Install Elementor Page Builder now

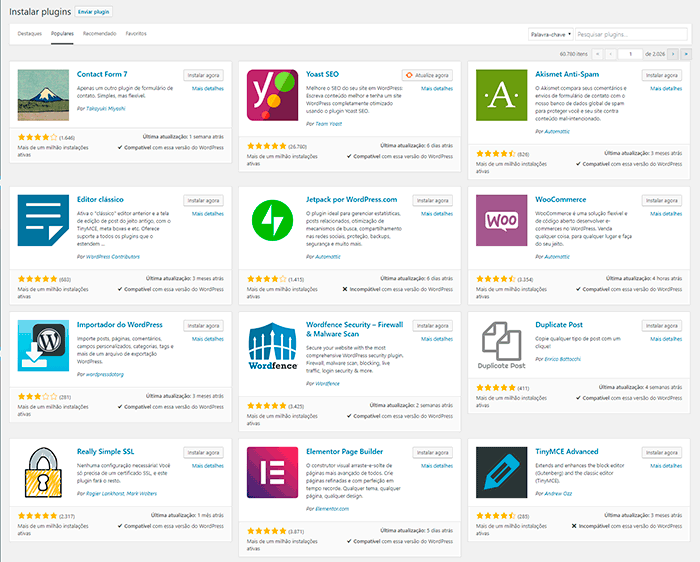(433, 453)
